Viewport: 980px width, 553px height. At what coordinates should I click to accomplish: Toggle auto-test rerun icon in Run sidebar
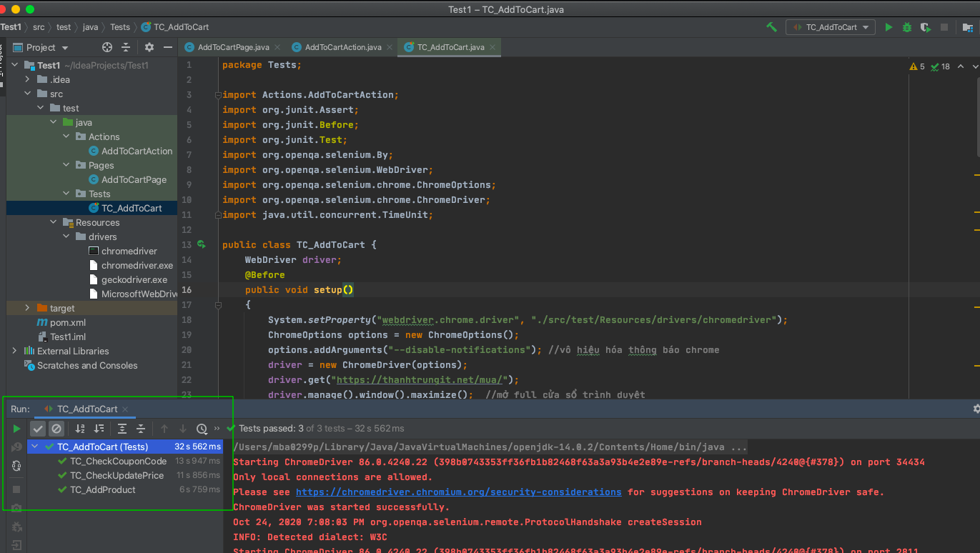point(16,466)
